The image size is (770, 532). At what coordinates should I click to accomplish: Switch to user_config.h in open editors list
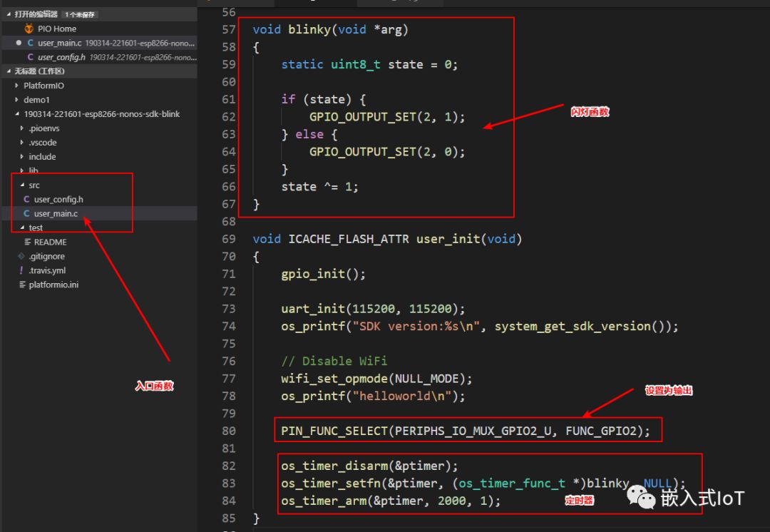61,57
